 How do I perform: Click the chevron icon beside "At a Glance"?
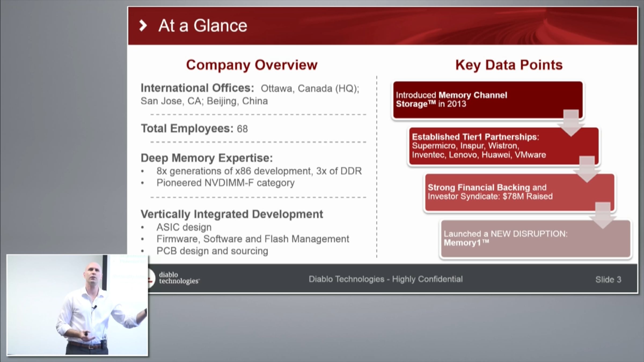coord(143,26)
